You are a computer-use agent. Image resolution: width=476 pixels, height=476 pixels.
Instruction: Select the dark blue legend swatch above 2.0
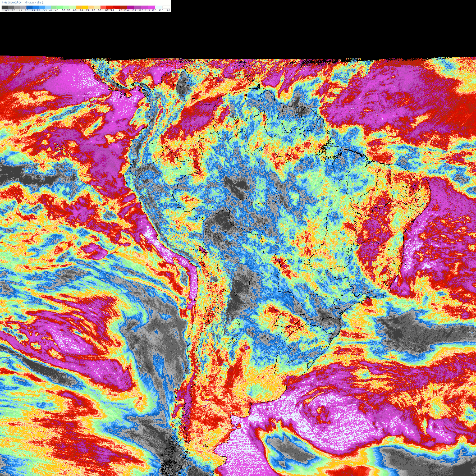pos(29,7)
